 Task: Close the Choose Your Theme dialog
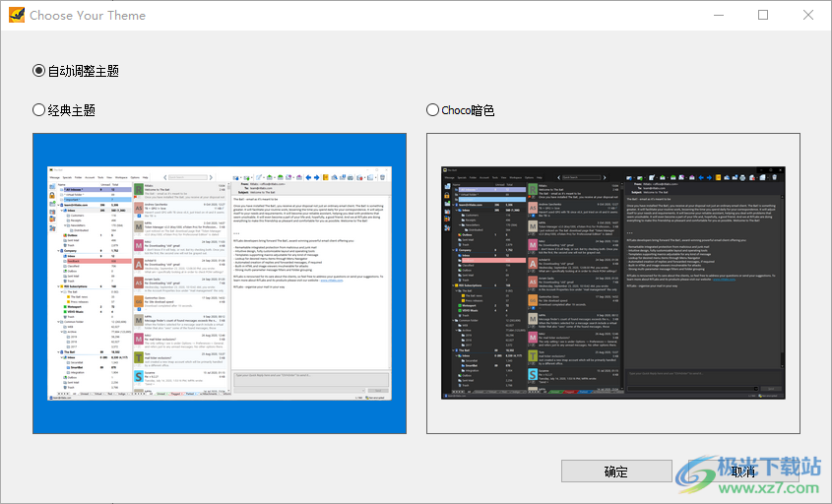(x=808, y=15)
